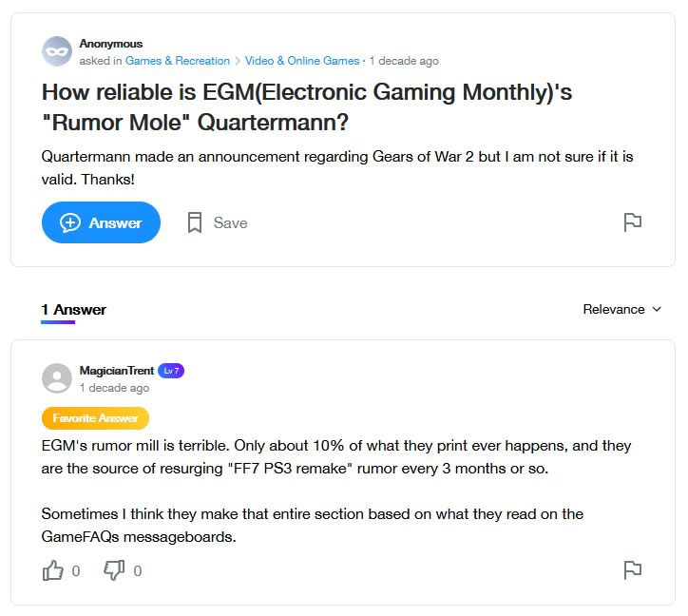The width and height of the screenshot is (688, 616).
Task: Open MagicianTrent's username link
Action: [117, 371]
